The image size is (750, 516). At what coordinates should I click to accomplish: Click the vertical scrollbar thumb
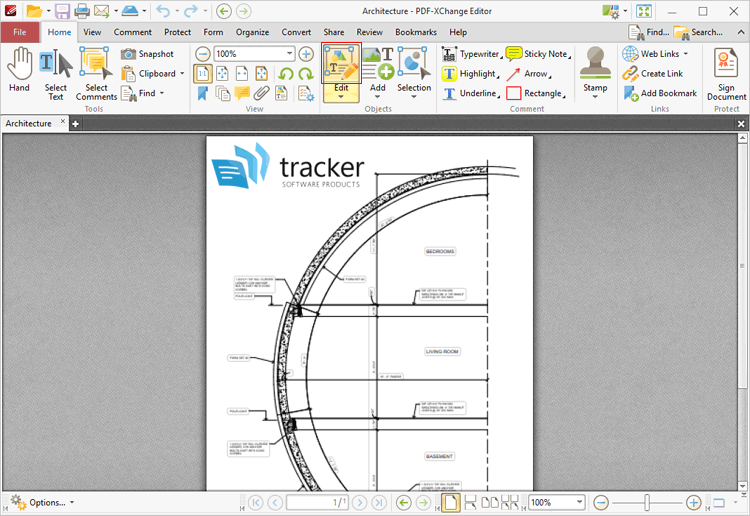click(x=742, y=267)
